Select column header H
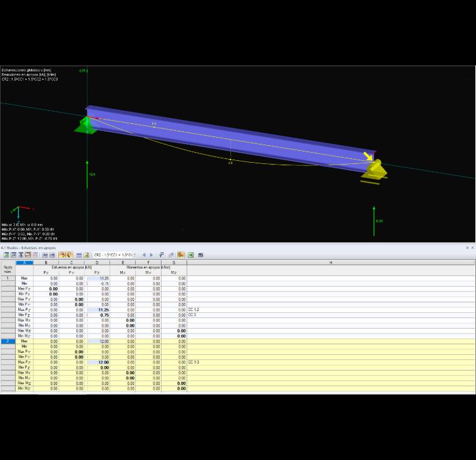 click(331, 262)
